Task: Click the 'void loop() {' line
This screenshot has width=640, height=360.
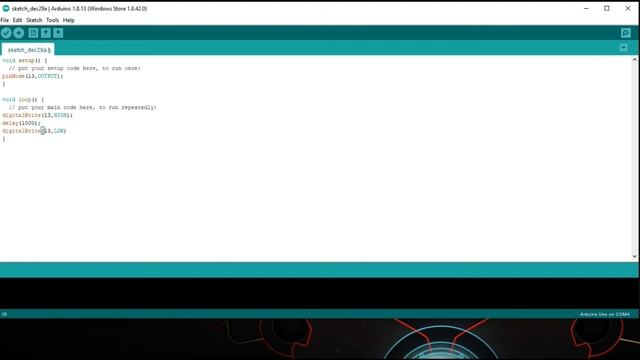Action: click(23, 100)
